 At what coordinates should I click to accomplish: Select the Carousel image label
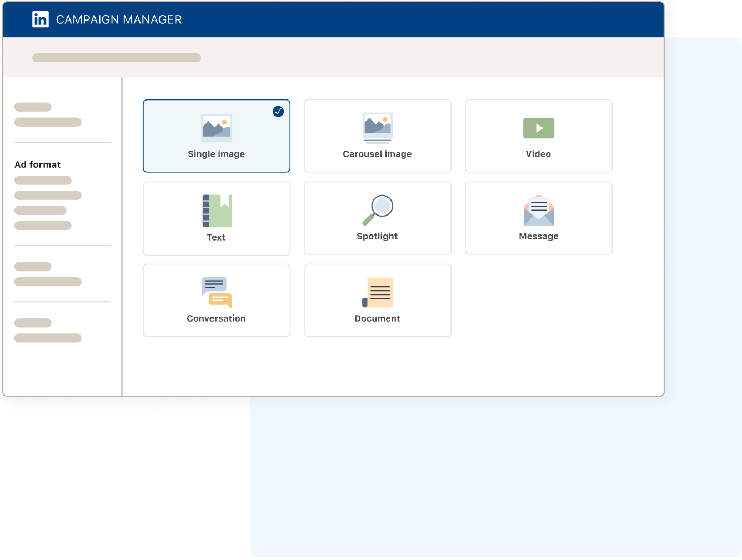377,154
